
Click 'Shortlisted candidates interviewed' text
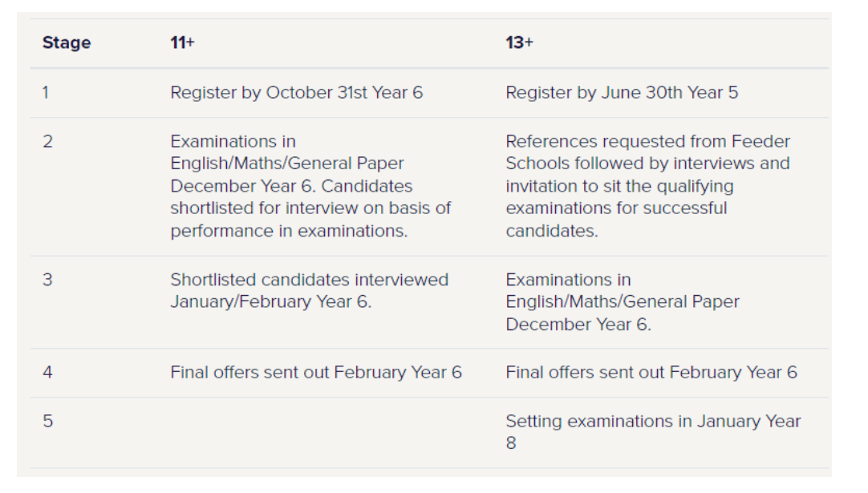(309, 280)
